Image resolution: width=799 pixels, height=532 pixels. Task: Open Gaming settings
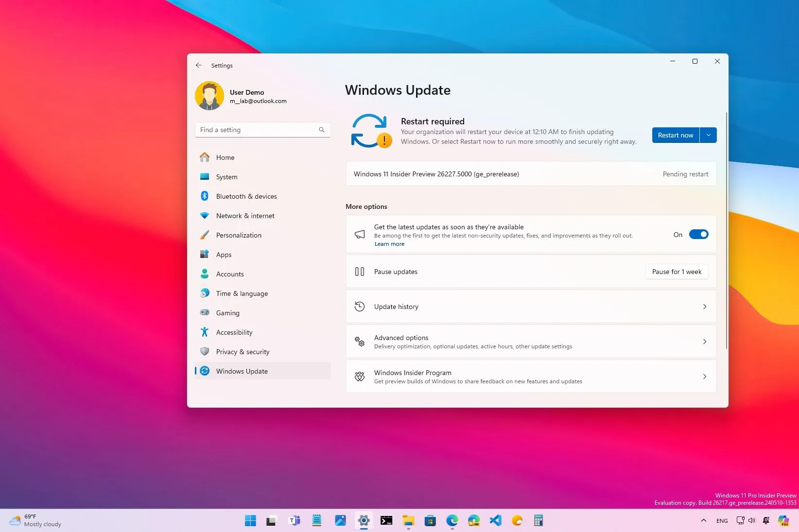[227, 313]
